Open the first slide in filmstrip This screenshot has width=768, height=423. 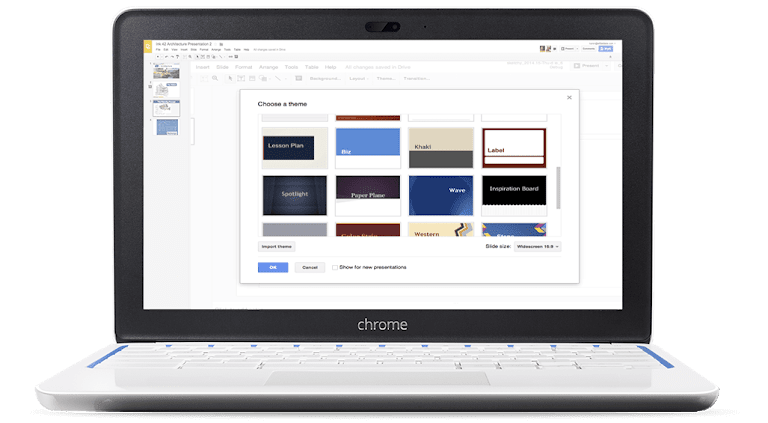pos(166,72)
